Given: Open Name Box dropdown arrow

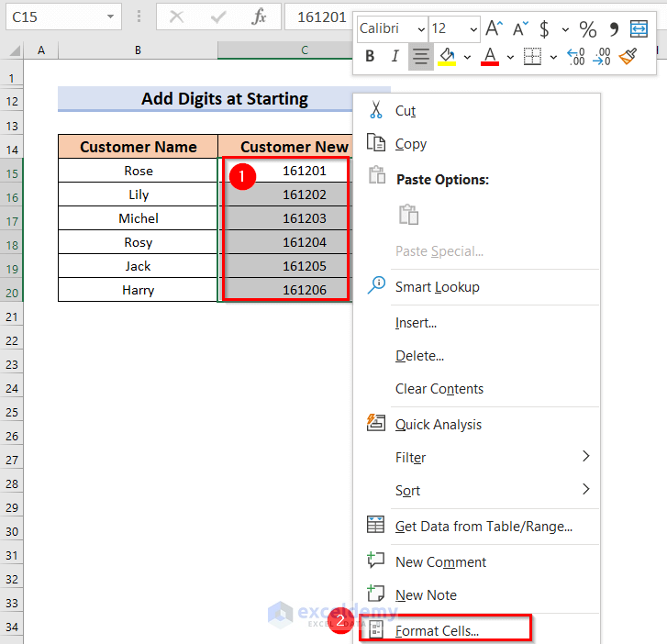Looking at the screenshot, I should 110,17.
